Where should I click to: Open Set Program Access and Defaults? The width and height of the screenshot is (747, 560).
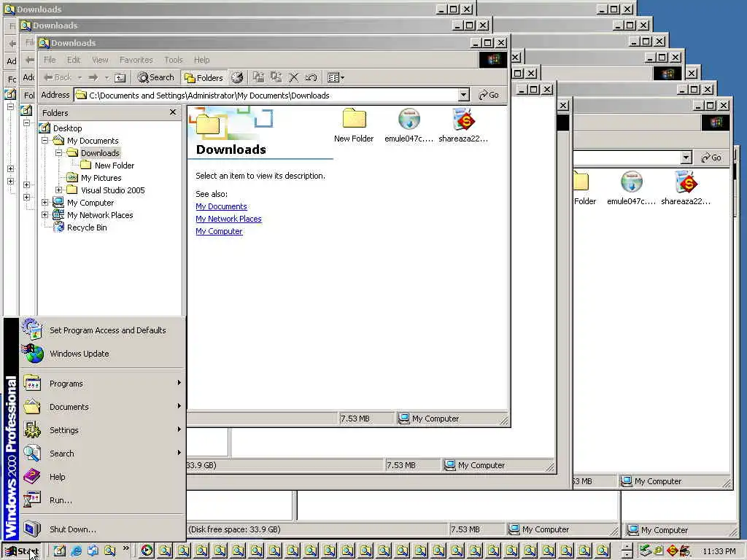pyautogui.click(x=102, y=330)
